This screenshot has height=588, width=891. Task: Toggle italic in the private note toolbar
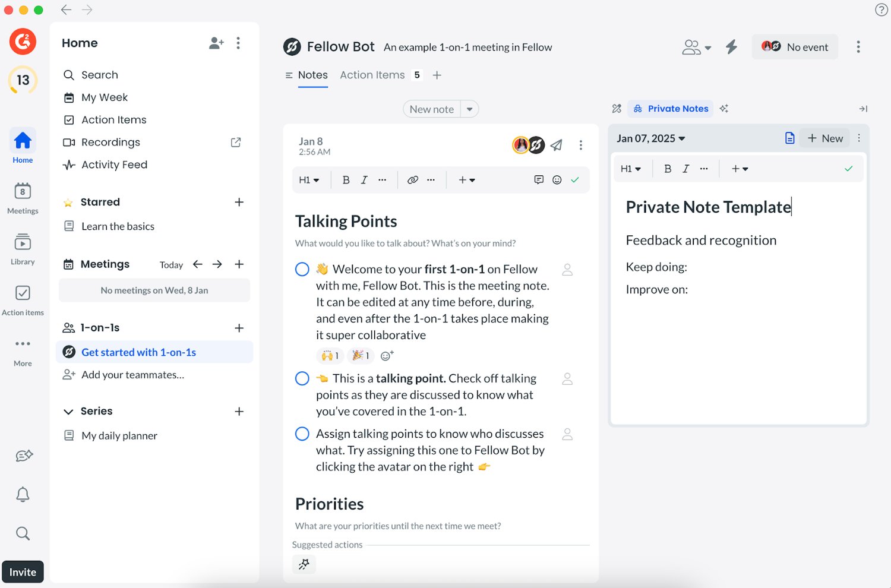(x=686, y=169)
